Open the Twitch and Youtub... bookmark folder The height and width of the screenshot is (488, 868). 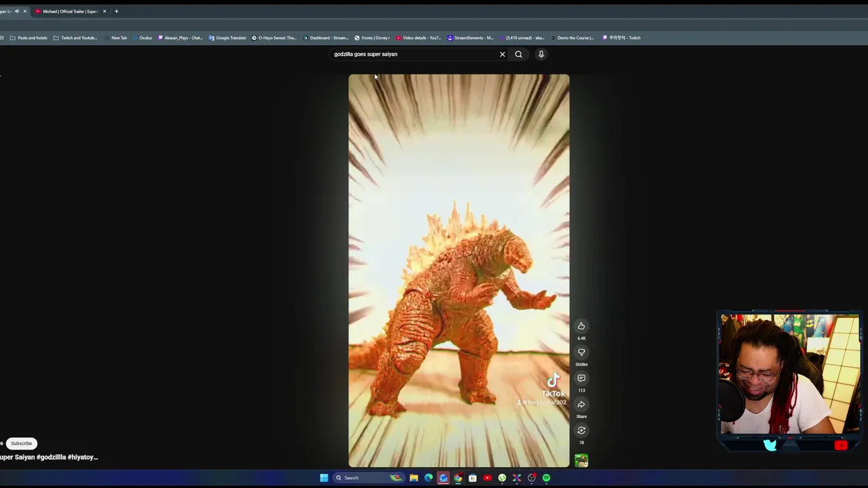pos(75,38)
